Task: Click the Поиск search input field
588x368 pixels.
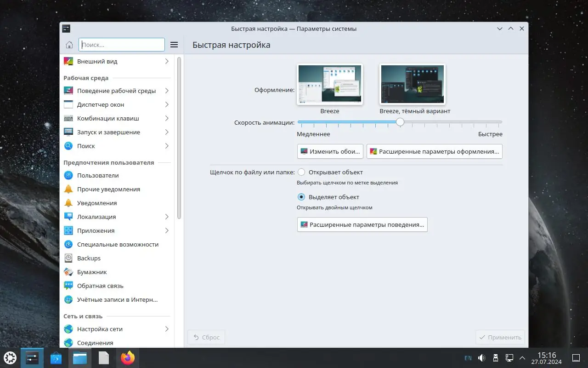Action: click(x=122, y=45)
